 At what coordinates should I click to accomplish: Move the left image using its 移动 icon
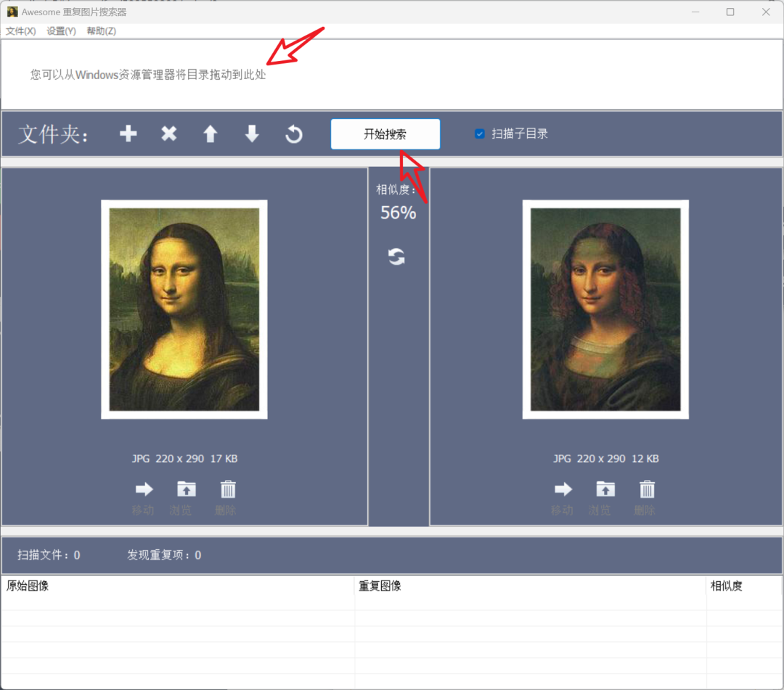click(144, 488)
